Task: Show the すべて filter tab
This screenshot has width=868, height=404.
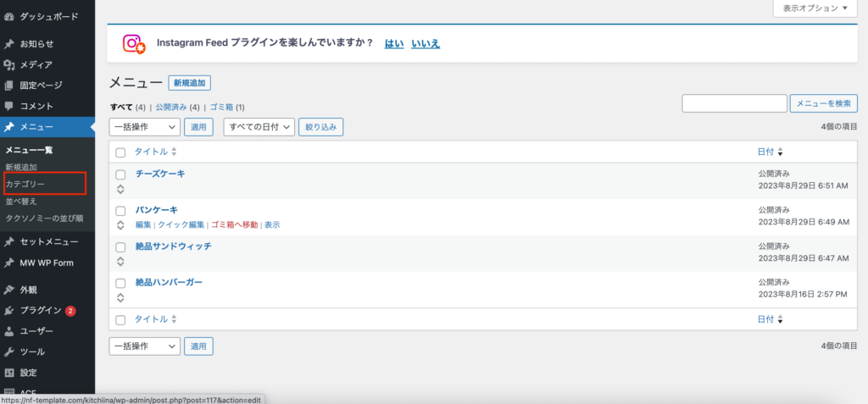Action: (121, 107)
